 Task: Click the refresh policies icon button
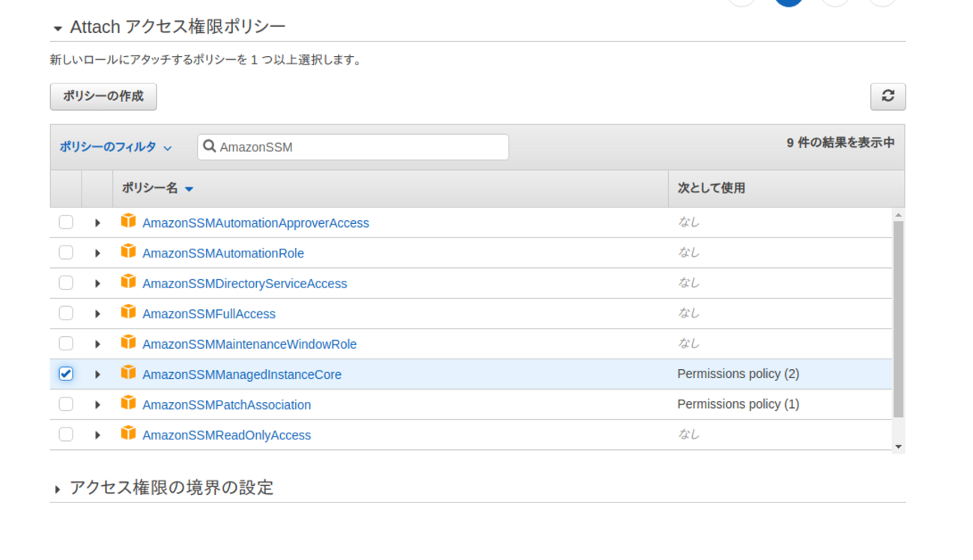888,97
